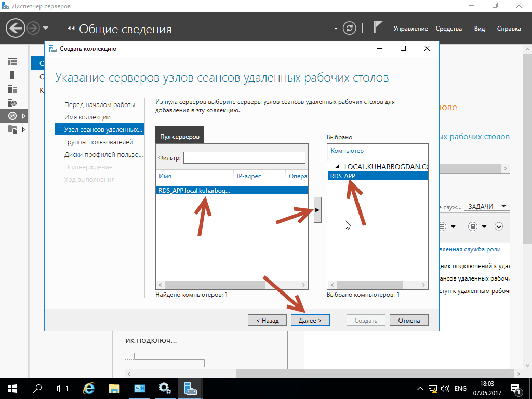Open the notifications flag icon
Viewport: 532px width, 399px height.
378,28
